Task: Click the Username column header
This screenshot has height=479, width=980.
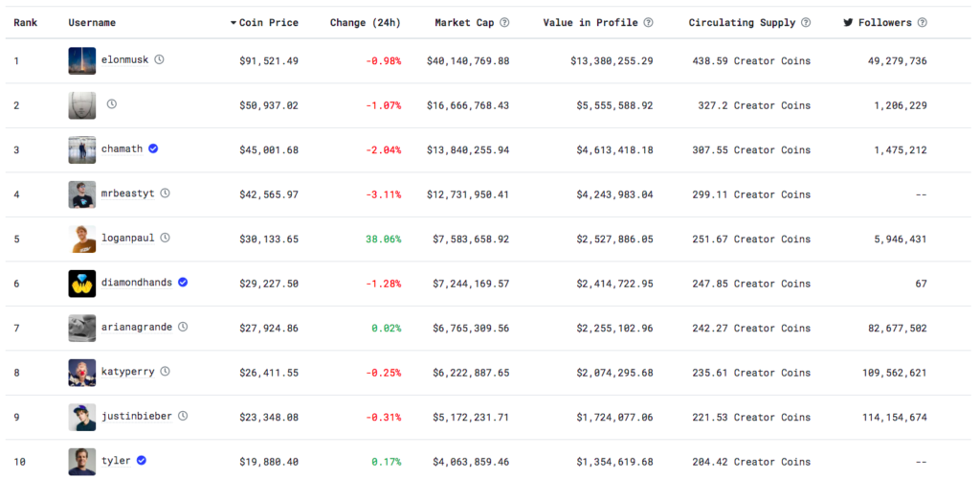Action: point(92,22)
